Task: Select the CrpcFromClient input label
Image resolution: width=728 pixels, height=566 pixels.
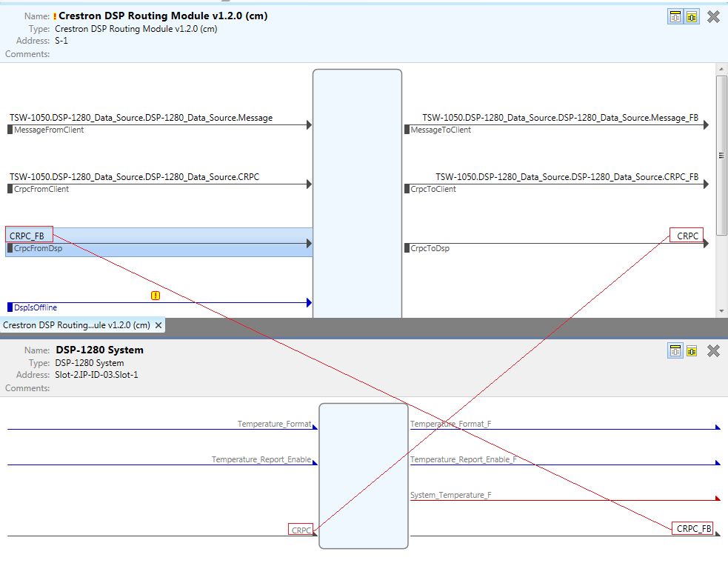Action: [41, 189]
